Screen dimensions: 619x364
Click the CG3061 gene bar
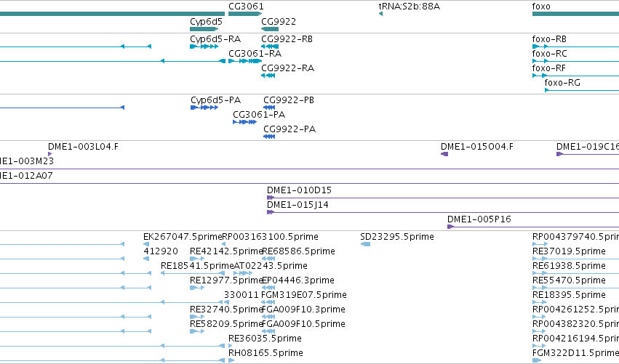point(245,15)
